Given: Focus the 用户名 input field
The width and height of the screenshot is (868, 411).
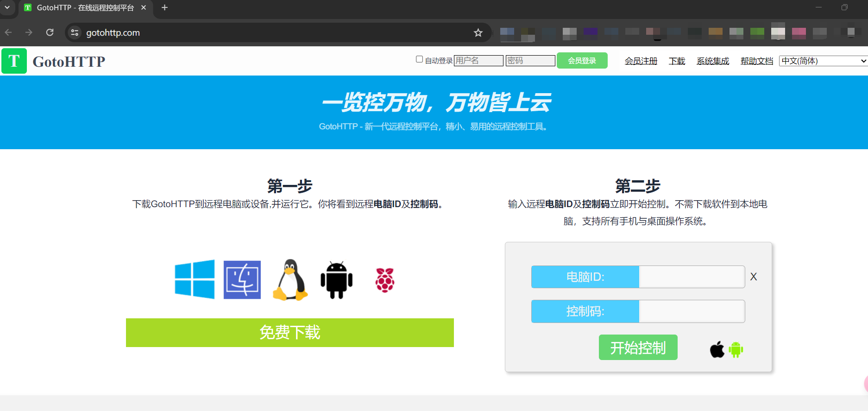Looking at the screenshot, I should [478, 61].
